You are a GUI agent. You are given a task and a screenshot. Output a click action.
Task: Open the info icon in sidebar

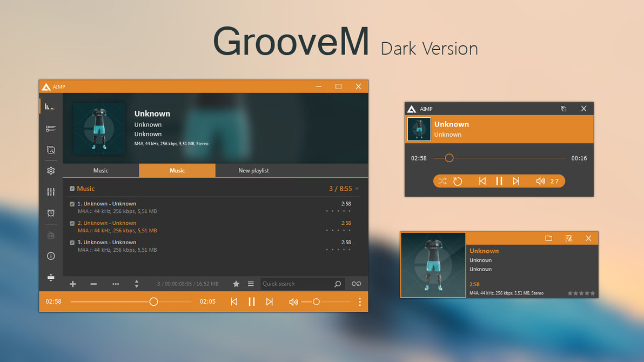click(x=51, y=256)
